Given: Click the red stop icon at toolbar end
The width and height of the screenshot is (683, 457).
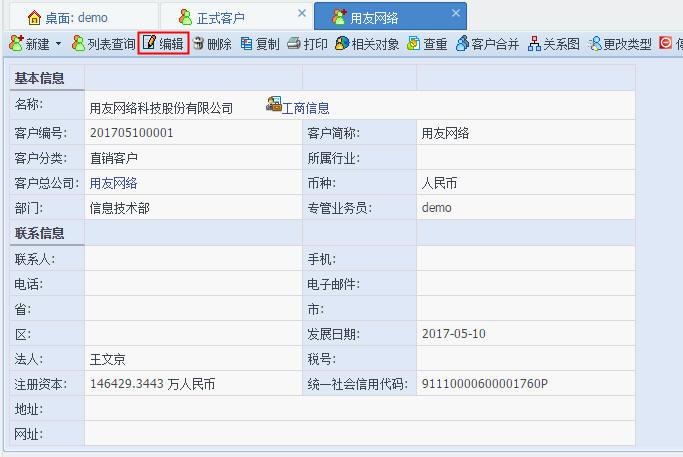Looking at the screenshot, I should (x=665, y=43).
